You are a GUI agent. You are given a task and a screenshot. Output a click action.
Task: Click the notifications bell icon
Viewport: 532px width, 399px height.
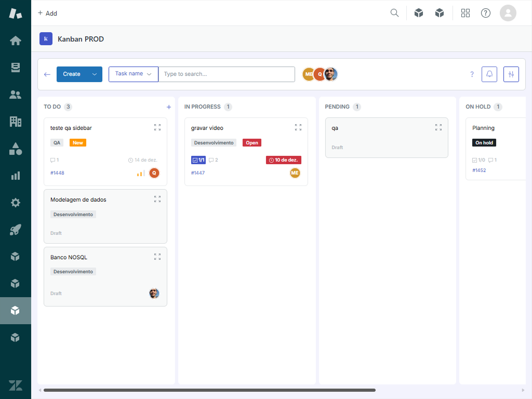click(489, 74)
